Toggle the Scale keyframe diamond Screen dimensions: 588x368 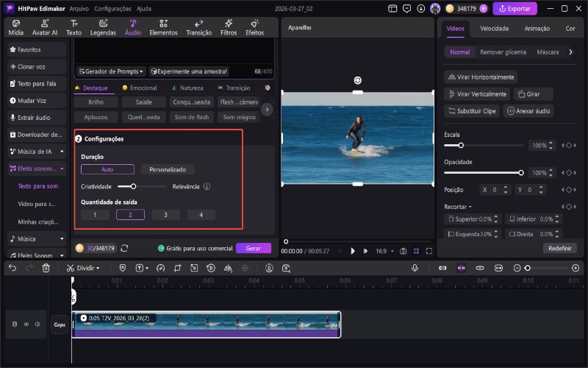tap(569, 145)
